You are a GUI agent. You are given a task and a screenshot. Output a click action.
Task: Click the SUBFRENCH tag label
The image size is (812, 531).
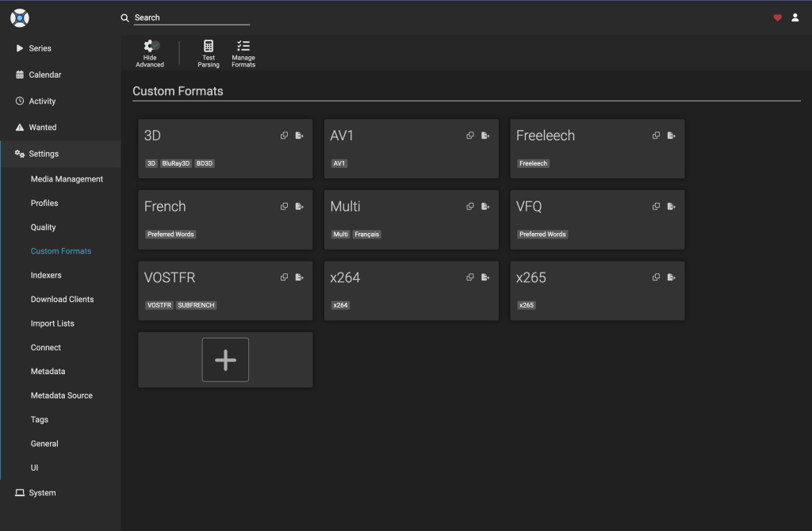[x=197, y=305]
